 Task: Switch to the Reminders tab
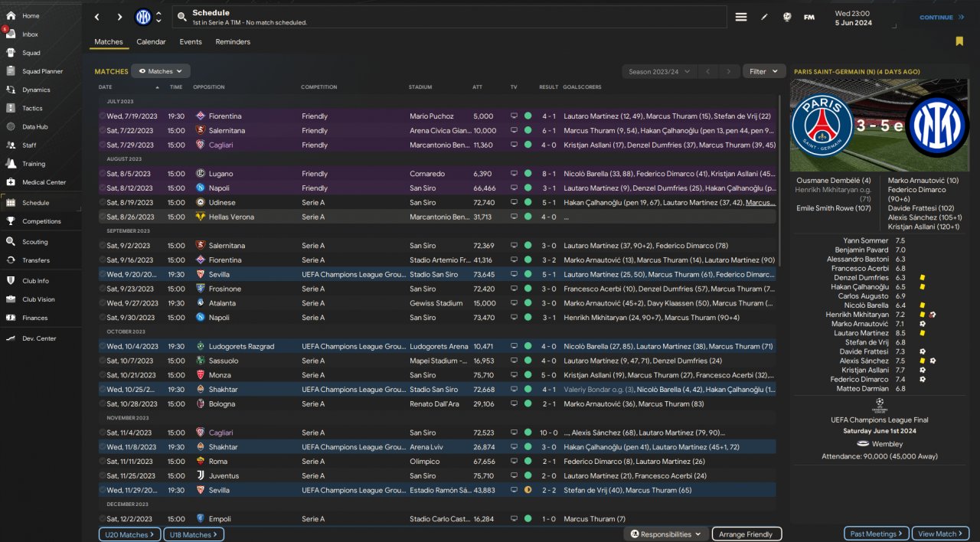point(233,42)
